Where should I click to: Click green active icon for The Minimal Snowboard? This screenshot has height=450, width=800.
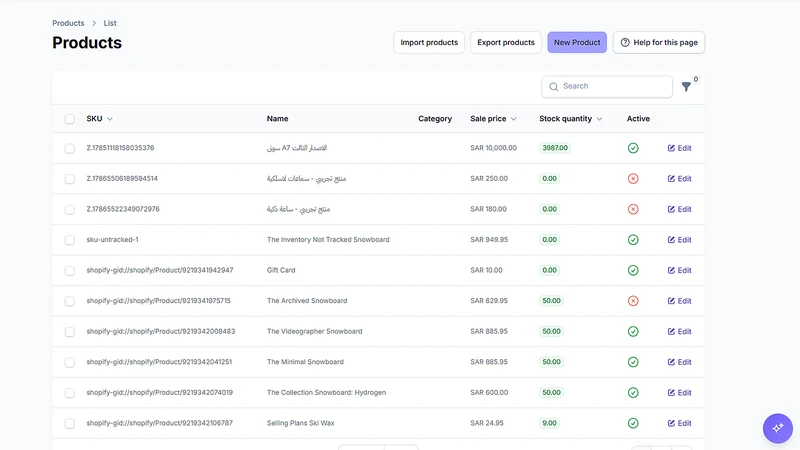tap(633, 362)
